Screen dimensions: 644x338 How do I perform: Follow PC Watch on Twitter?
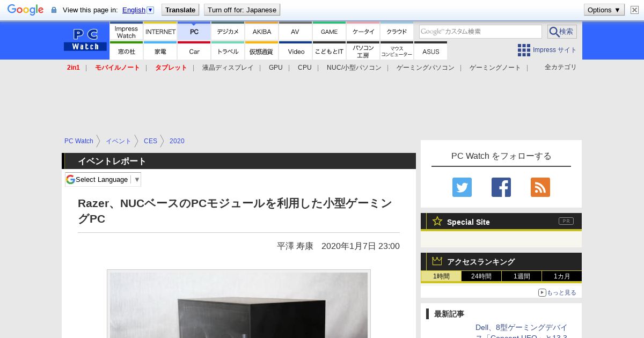pos(462,187)
